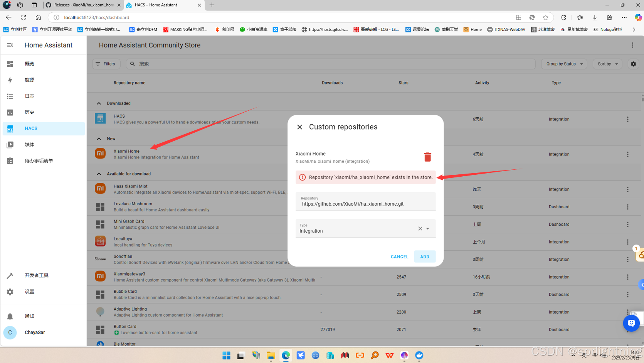Reload the current page
The image size is (644, 363).
tap(24, 17)
